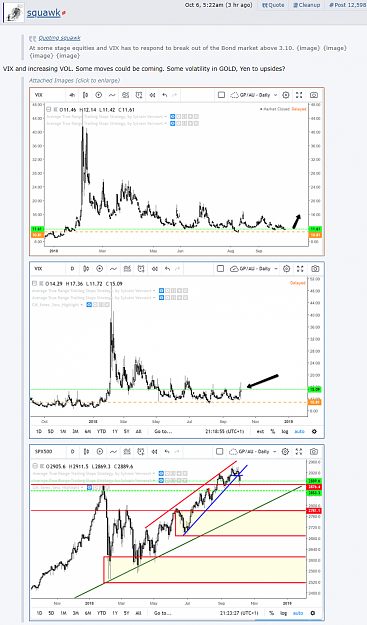Viewport: 367px width, 625px height.
Task: Select layout square icon in 4h VIX chart
Action: 221,95
